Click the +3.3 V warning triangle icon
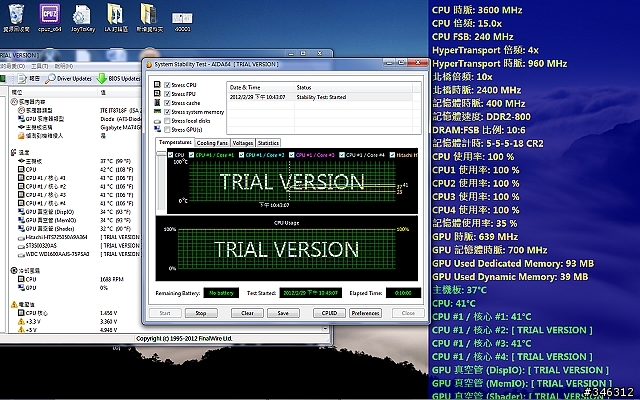Viewport: 640px width, 400px height. (x=21, y=322)
